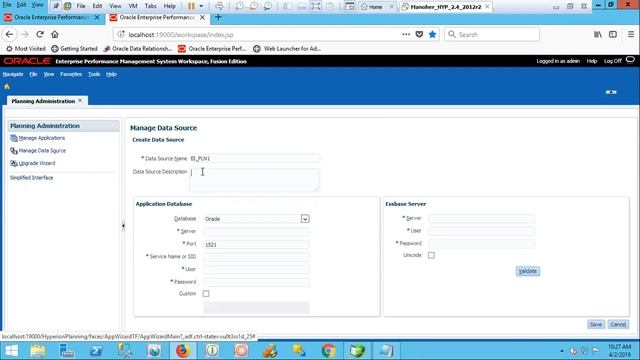The width and height of the screenshot is (640, 360).
Task: Click Essbase Server field
Action: click(x=482, y=219)
